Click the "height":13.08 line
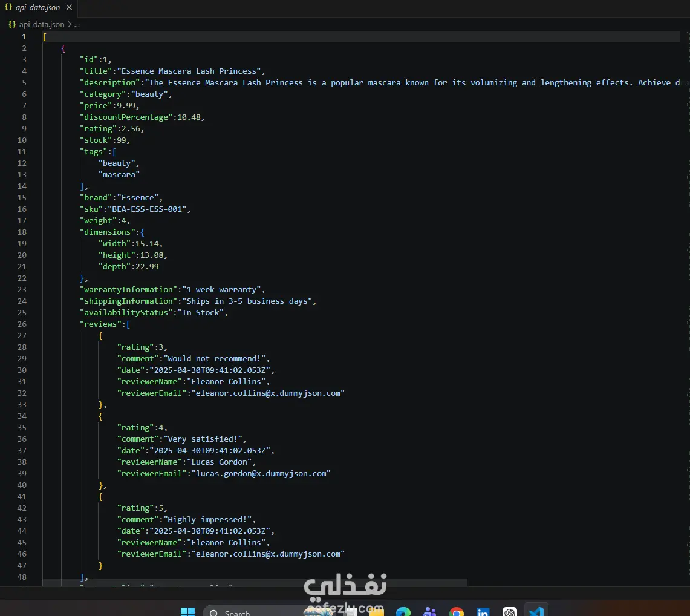The height and width of the screenshot is (616, 690). click(x=133, y=255)
